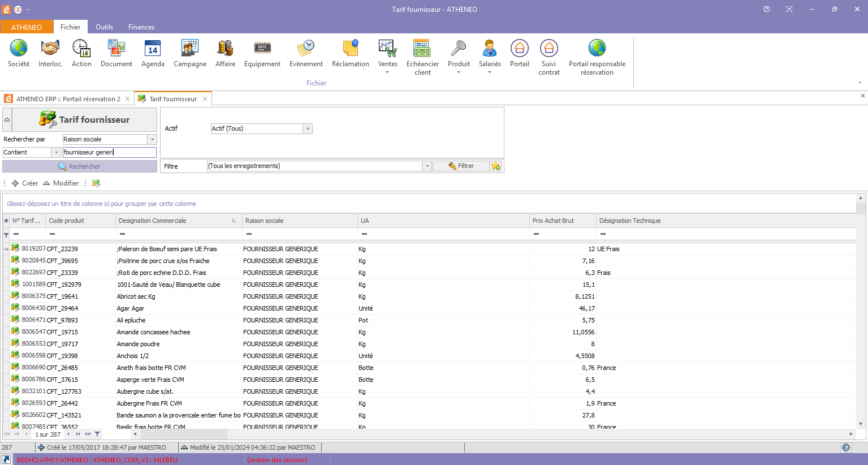Click the Filtrer button
This screenshot has height=465, width=868.
(461, 166)
